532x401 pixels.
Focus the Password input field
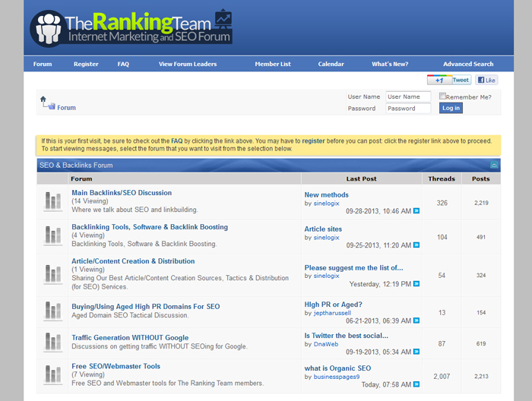[408, 108]
